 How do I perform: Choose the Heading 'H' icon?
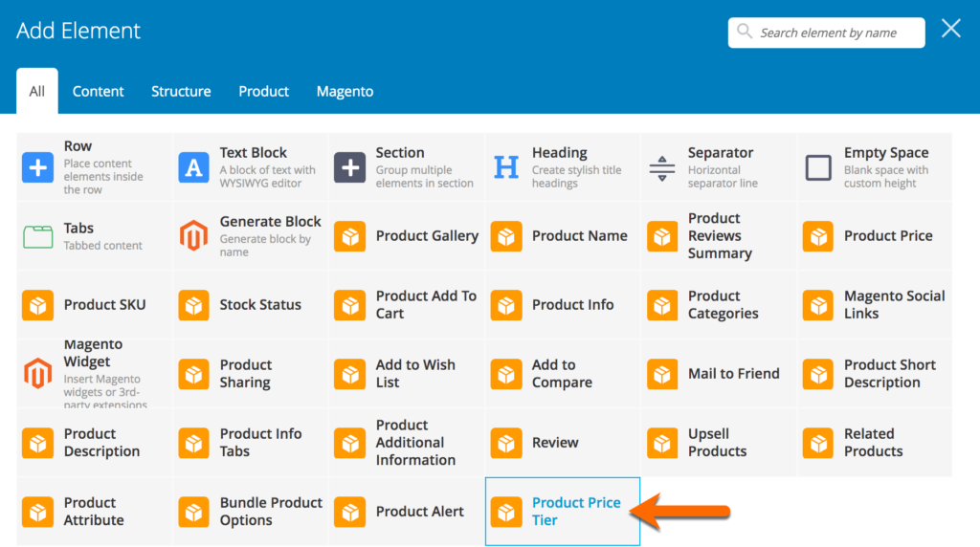[x=505, y=167]
